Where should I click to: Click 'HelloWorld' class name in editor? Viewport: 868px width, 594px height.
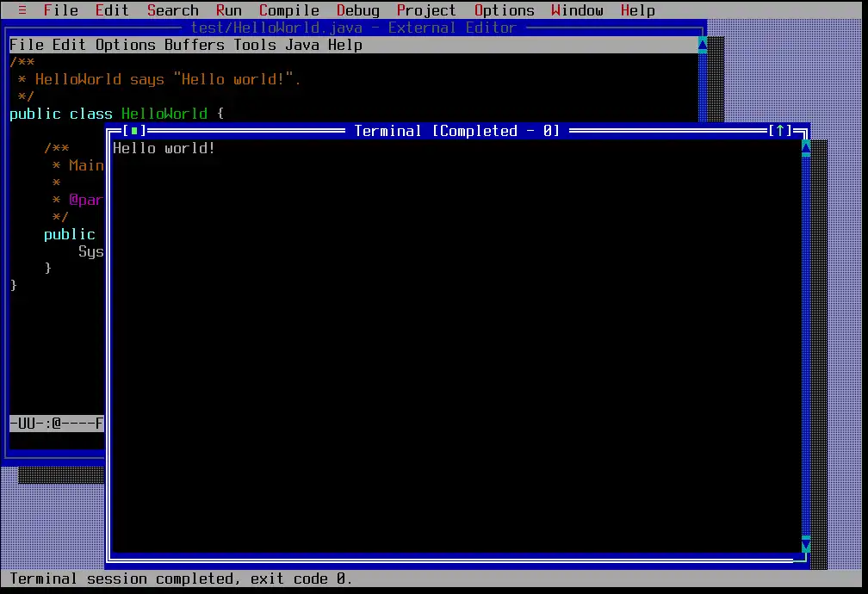[164, 114]
